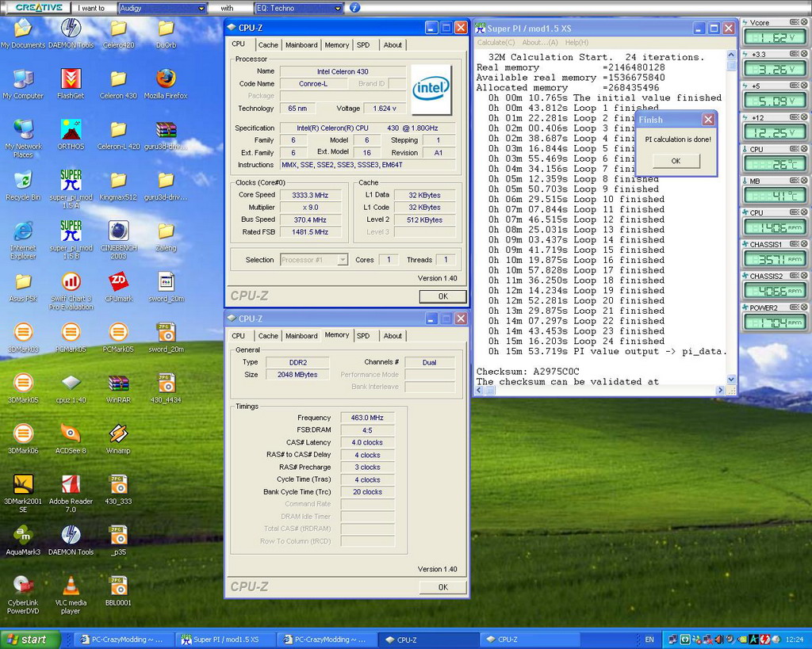812x649 pixels.
Task: Open About...(A) menu in Super PI
Action: point(539,43)
